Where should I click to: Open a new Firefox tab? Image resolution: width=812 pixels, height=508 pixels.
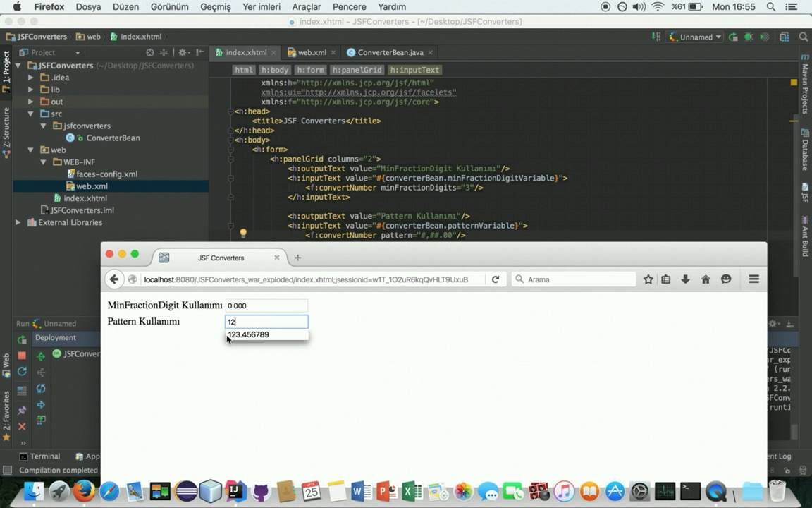(297, 258)
